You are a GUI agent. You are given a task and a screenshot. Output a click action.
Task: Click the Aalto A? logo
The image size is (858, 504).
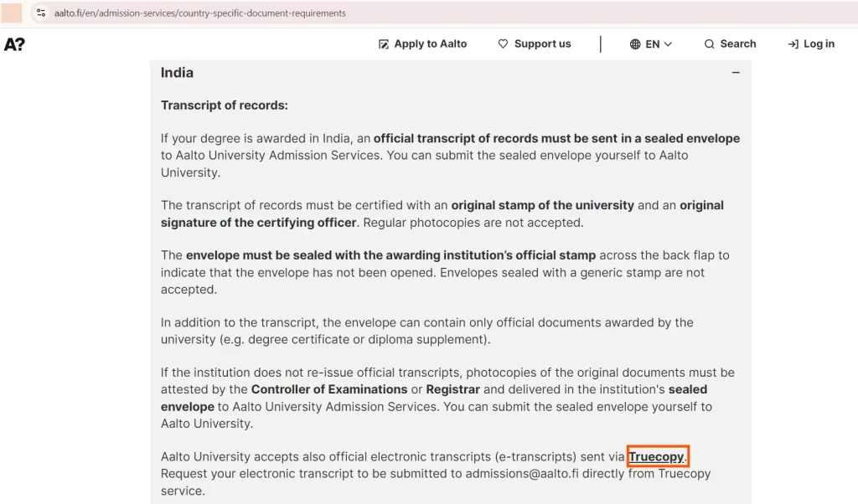14,44
